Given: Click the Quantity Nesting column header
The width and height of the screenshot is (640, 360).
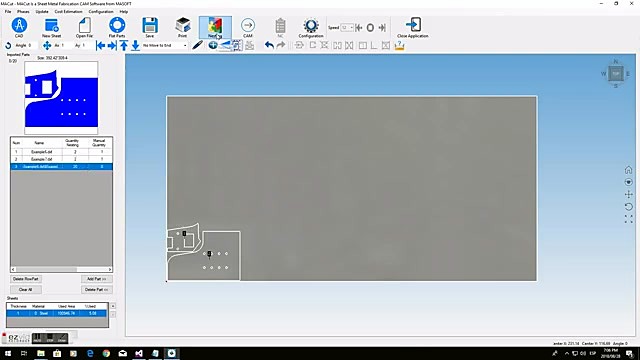Looking at the screenshot, I should point(72,143).
